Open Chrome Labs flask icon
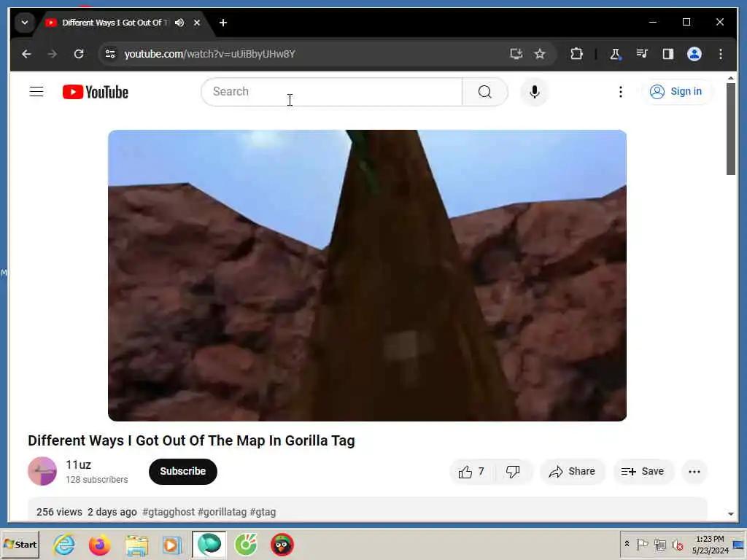The image size is (747, 560). tap(615, 54)
